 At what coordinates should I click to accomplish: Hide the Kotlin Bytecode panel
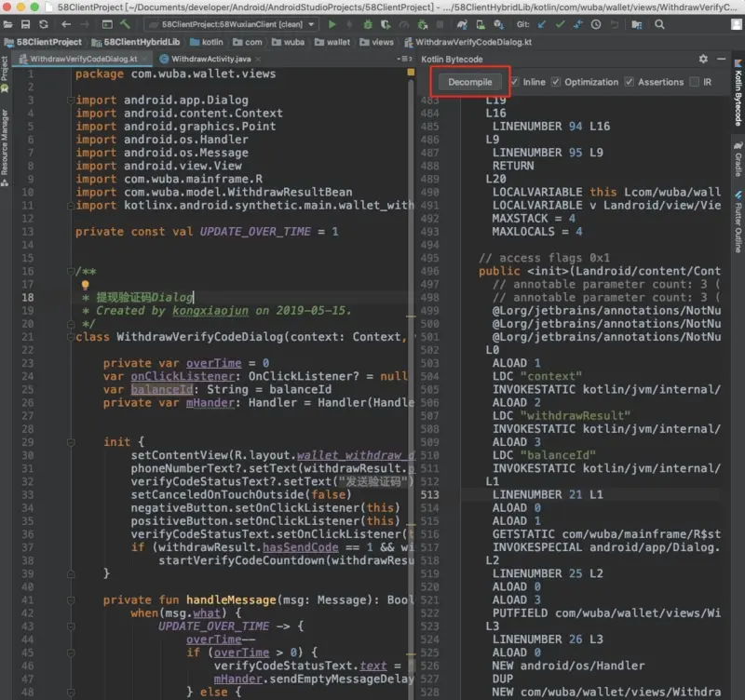point(721,59)
